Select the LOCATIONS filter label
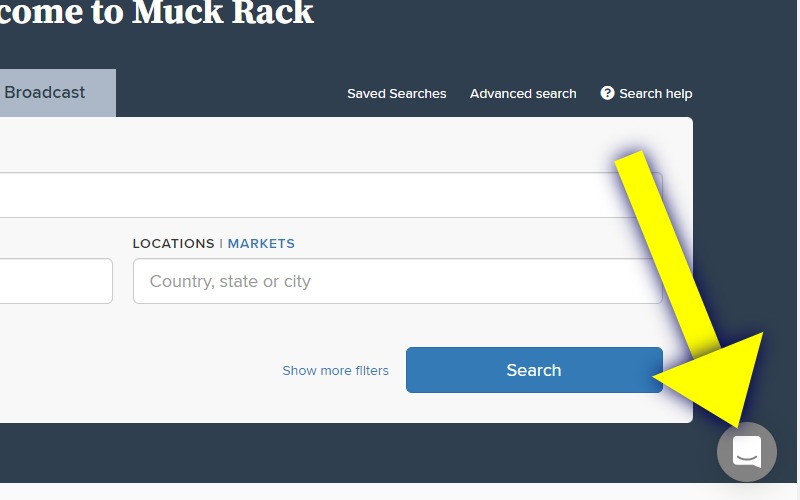The image size is (800, 500). coord(173,243)
